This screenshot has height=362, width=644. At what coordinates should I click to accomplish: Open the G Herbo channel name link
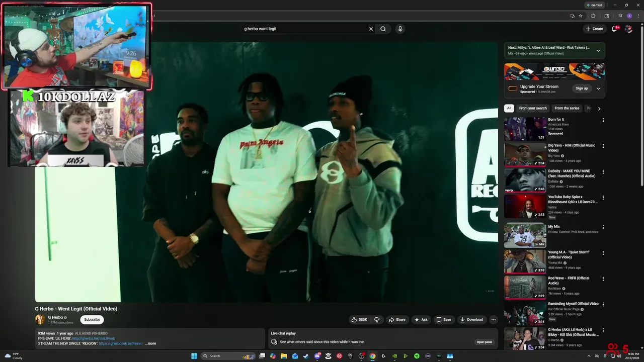click(x=55, y=317)
